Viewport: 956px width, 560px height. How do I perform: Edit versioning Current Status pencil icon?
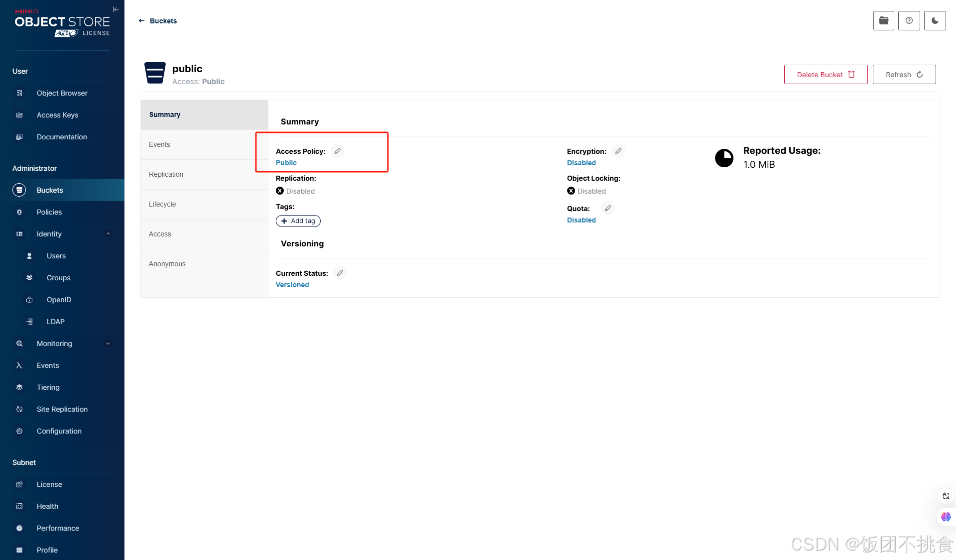tap(340, 273)
